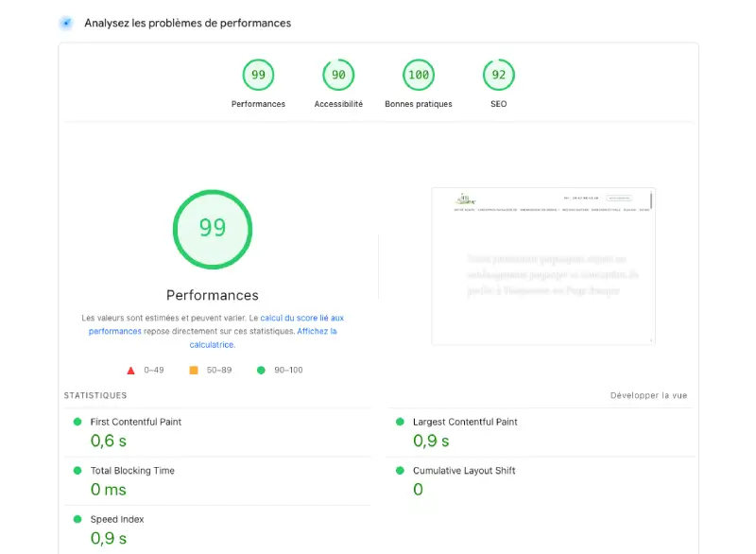The height and width of the screenshot is (554, 756).
Task: Click the large 99 performance circle
Action: [x=213, y=229]
